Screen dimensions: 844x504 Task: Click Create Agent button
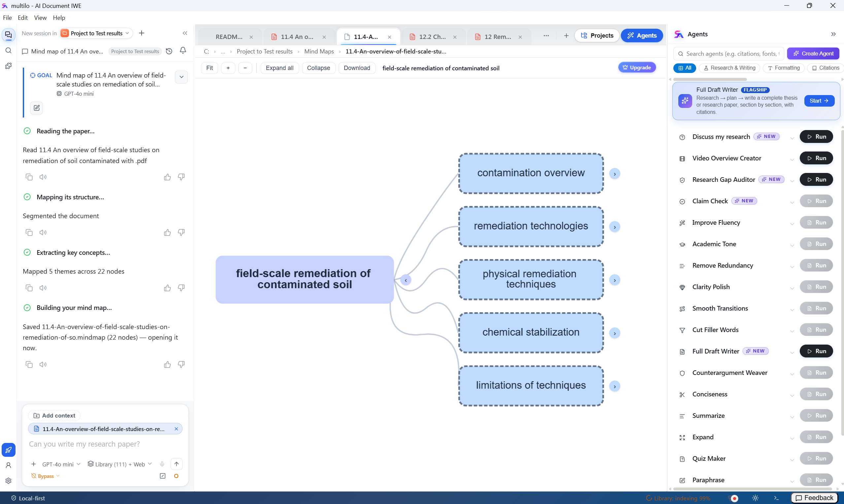coord(813,54)
